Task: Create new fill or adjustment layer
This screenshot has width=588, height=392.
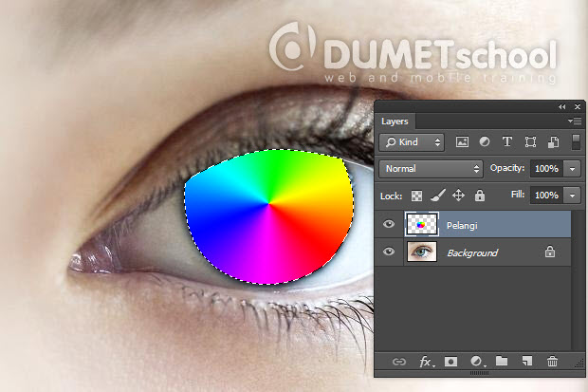Action: pos(477,362)
